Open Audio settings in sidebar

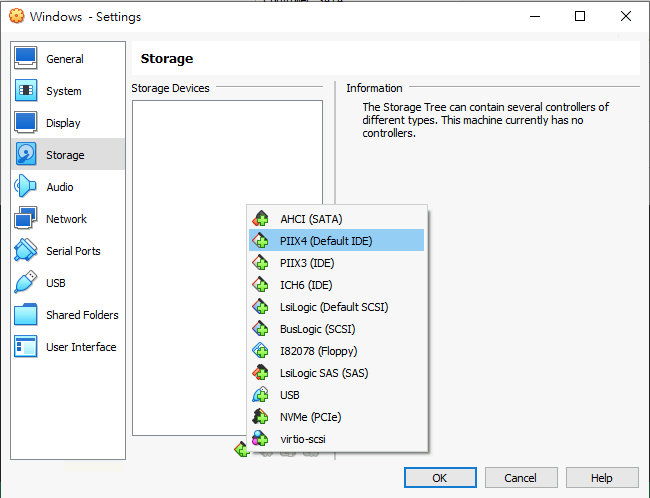point(60,187)
